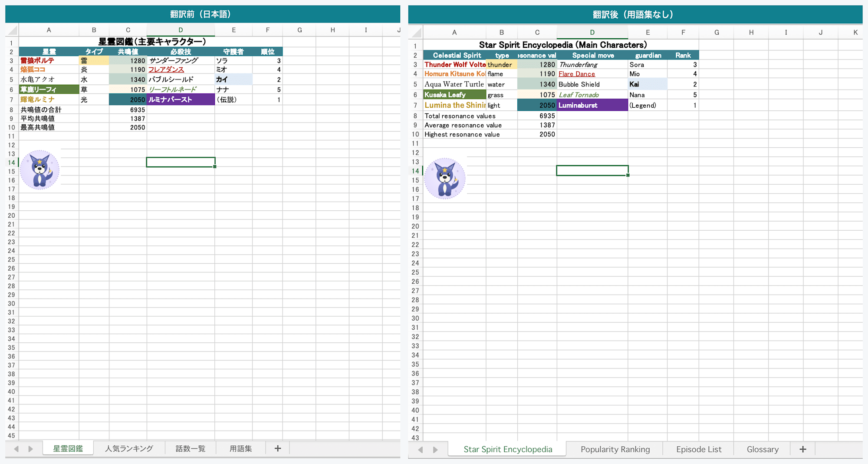
Task: Click the 焔狐ココ cell
Action: (49, 70)
